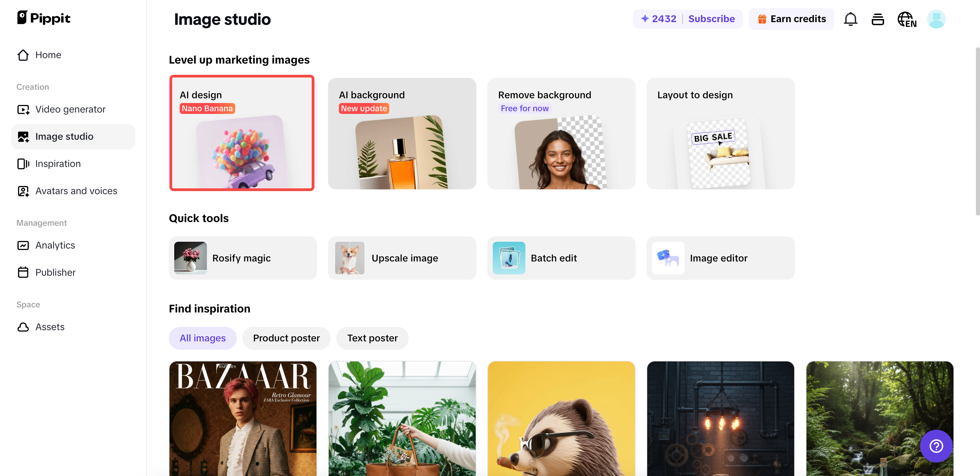Image resolution: width=980 pixels, height=476 pixels.
Task: Click the Subscribe link
Action: [x=711, y=19]
